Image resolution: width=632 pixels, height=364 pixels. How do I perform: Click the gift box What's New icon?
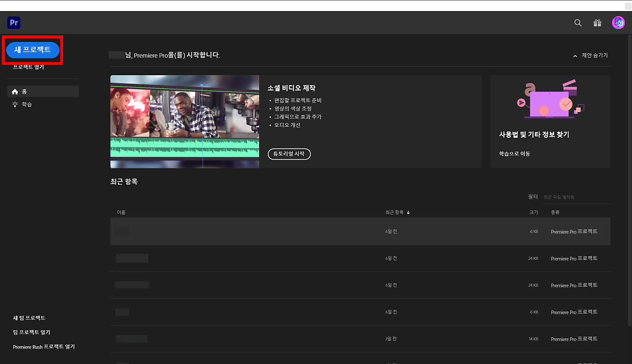597,23
